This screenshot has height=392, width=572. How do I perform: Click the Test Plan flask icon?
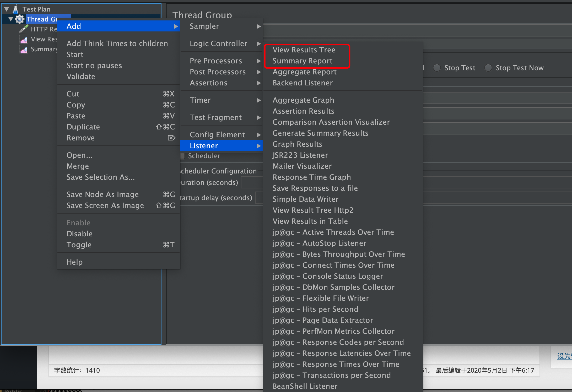[x=15, y=9]
